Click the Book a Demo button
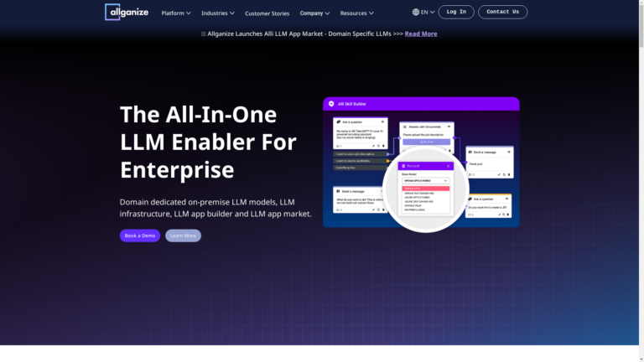 (x=140, y=235)
